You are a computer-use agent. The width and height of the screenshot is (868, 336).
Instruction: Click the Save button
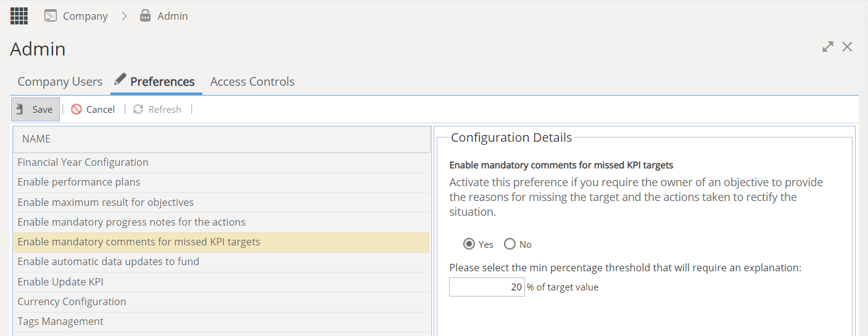(35, 109)
